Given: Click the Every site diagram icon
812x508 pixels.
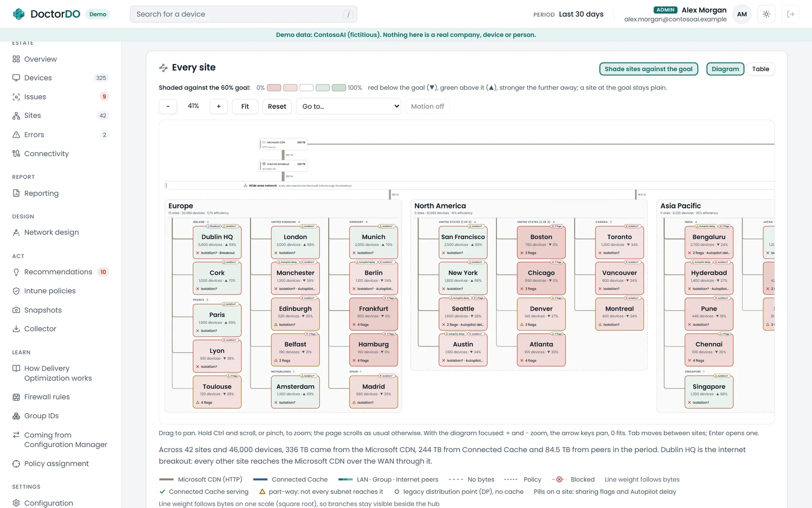Looking at the screenshot, I should pos(163,67).
